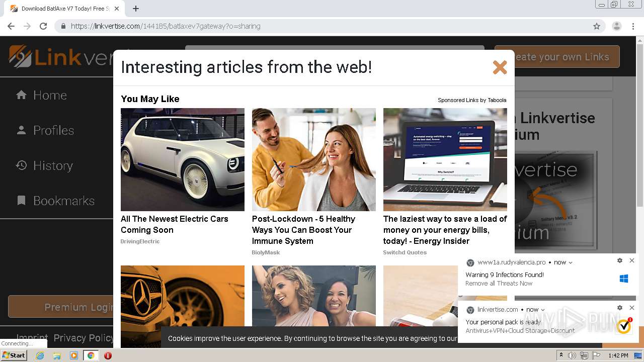Screen dimensions: 644x362
Task: Click the Bookmarks ribbon icon
Action: click(x=21, y=201)
